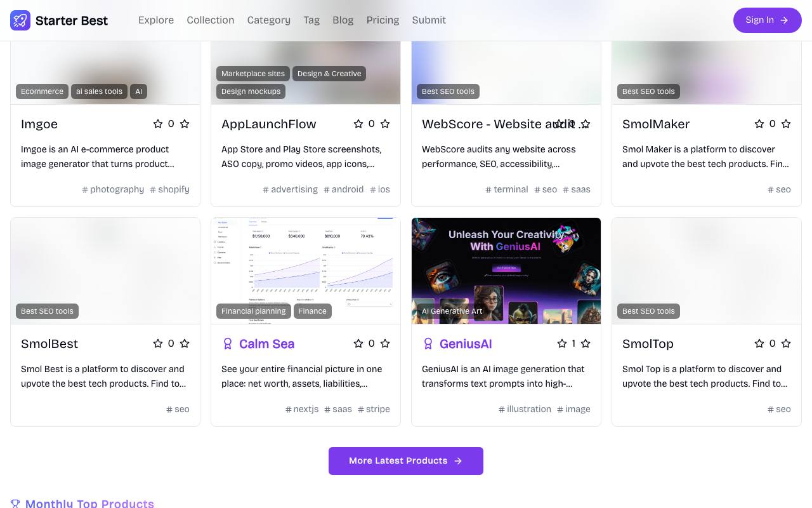Click the star right of GeniusAI's count

point(586,344)
